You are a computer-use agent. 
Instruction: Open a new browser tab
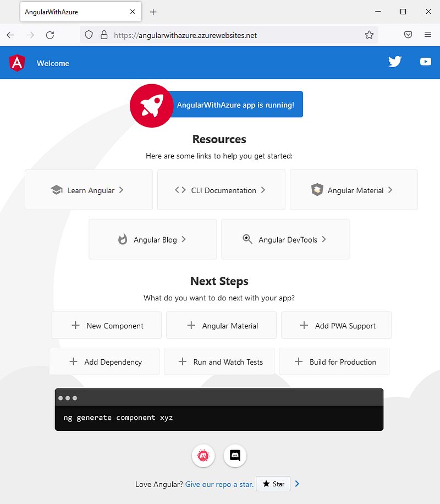pyautogui.click(x=153, y=12)
